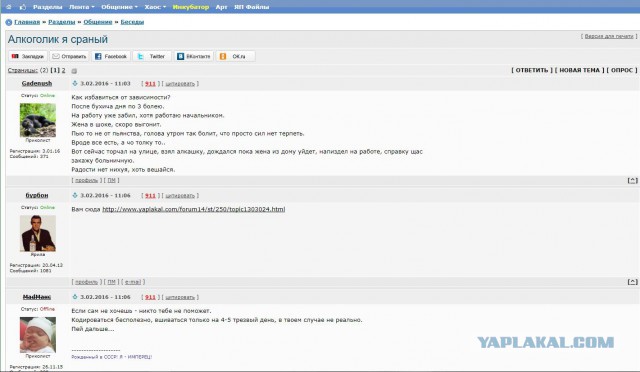Click цитировать in MadMaкс's post

click(180, 297)
